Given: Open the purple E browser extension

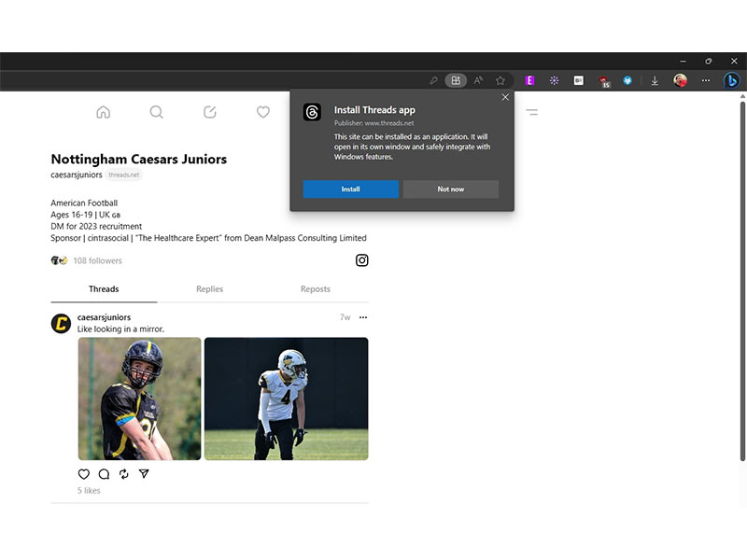Looking at the screenshot, I should click(529, 80).
